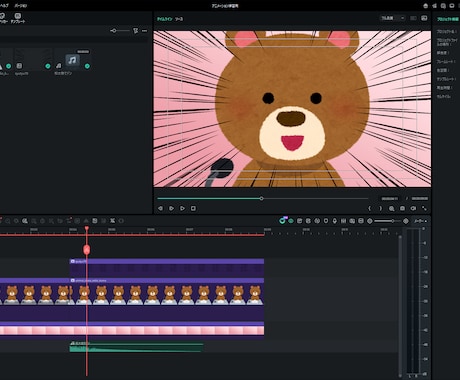Image resolution: width=460 pixels, height=380 pixels.
Task: Select the purple effect clip on top track
Action: [x=167, y=267]
